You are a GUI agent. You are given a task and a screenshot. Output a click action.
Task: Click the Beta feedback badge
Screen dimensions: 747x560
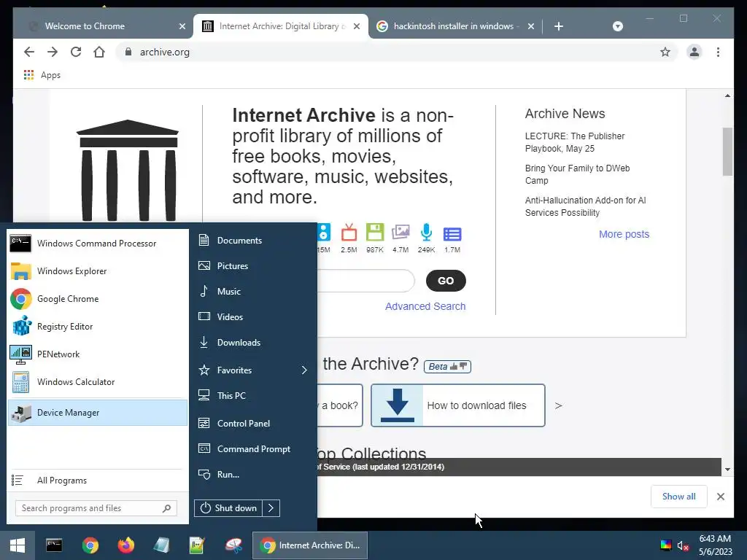point(447,366)
